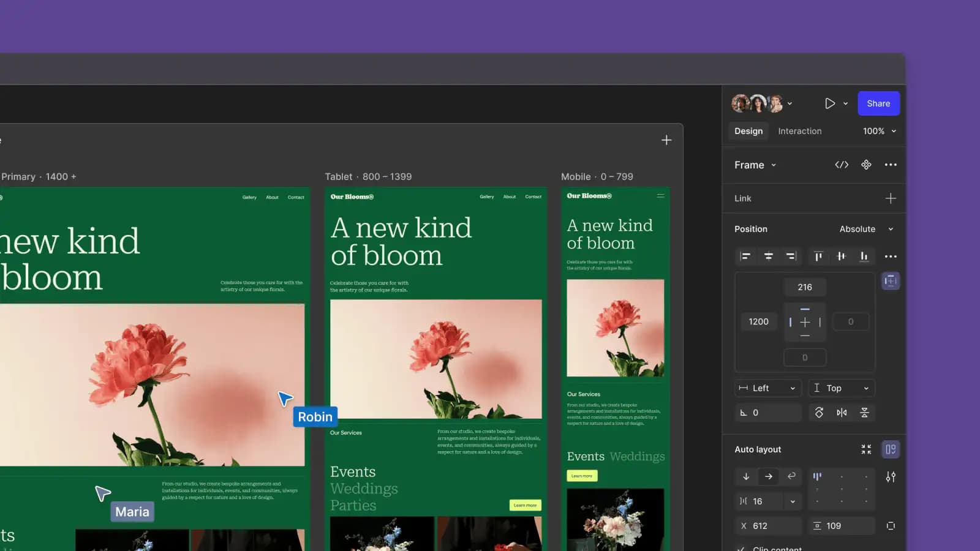Open Frame more options ellipsis
The height and width of the screenshot is (551, 980).
click(891, 165)
